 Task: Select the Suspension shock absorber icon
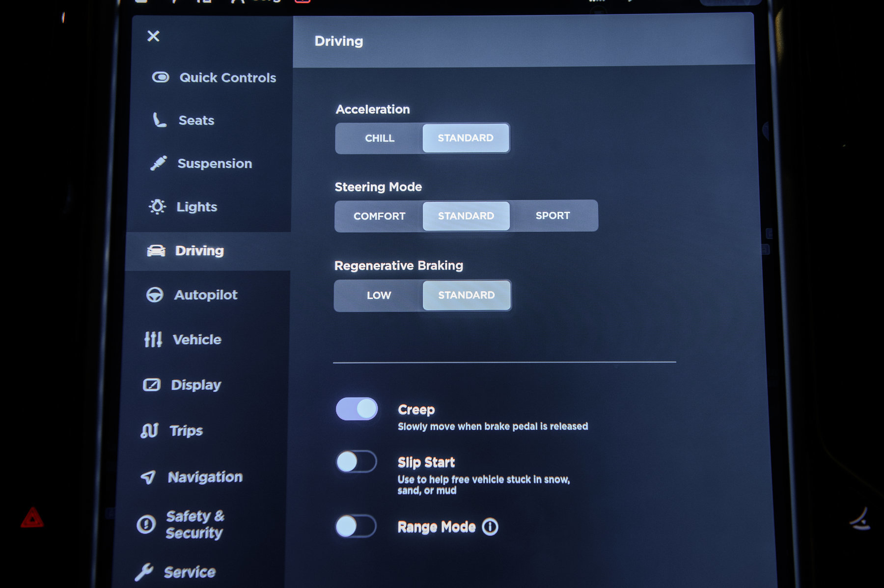[158, 163]
